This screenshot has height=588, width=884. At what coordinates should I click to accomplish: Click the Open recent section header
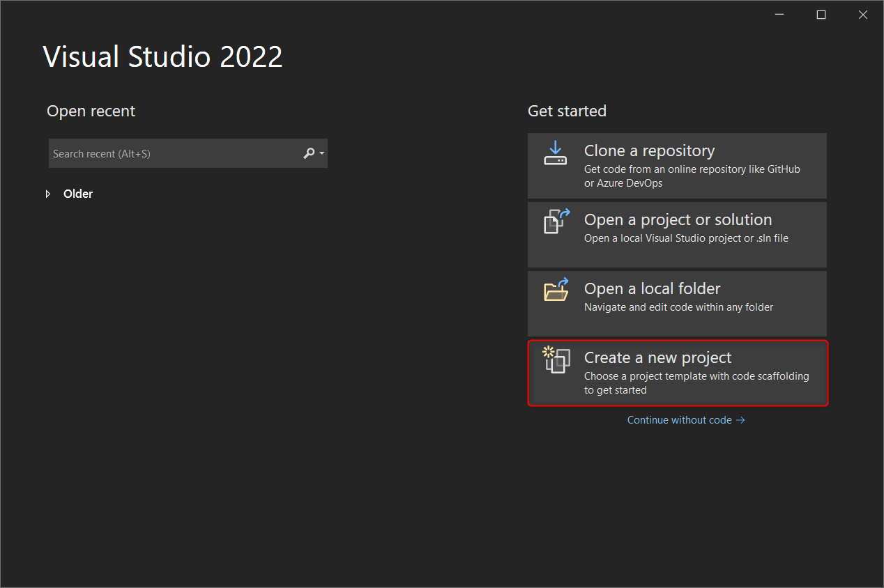(x=91, y=111)
